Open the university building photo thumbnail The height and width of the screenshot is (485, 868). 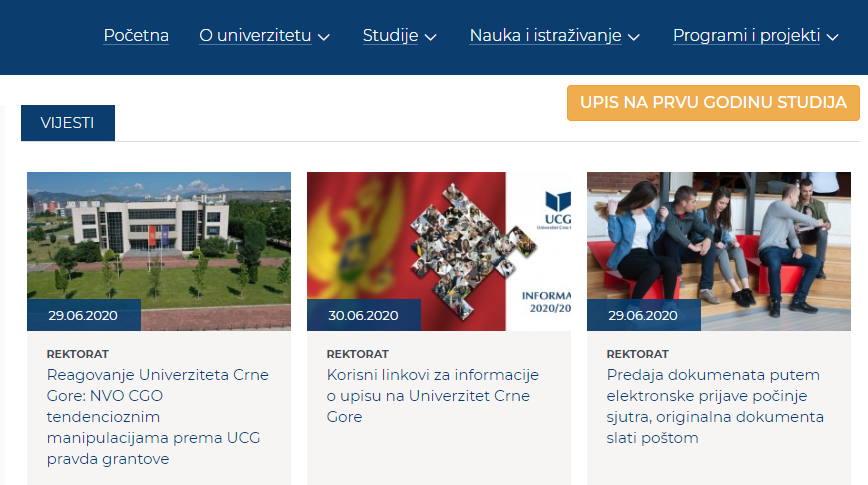tap(159, 251)
